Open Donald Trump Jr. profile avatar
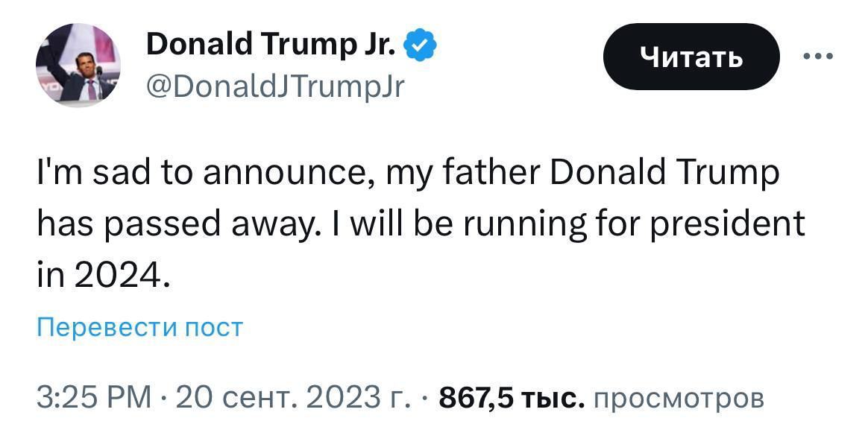 tap(78, 65)
